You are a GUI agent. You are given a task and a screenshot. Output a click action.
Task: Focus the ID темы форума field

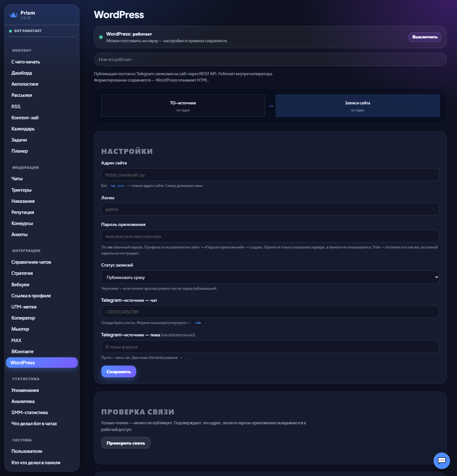click(270, 347)
